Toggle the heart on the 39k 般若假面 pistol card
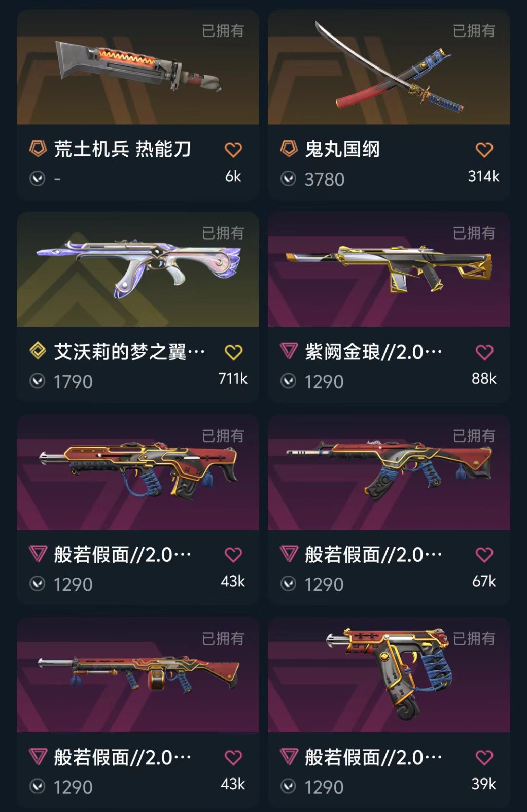Screen dimensions: 527x812 tap(484, 758)
